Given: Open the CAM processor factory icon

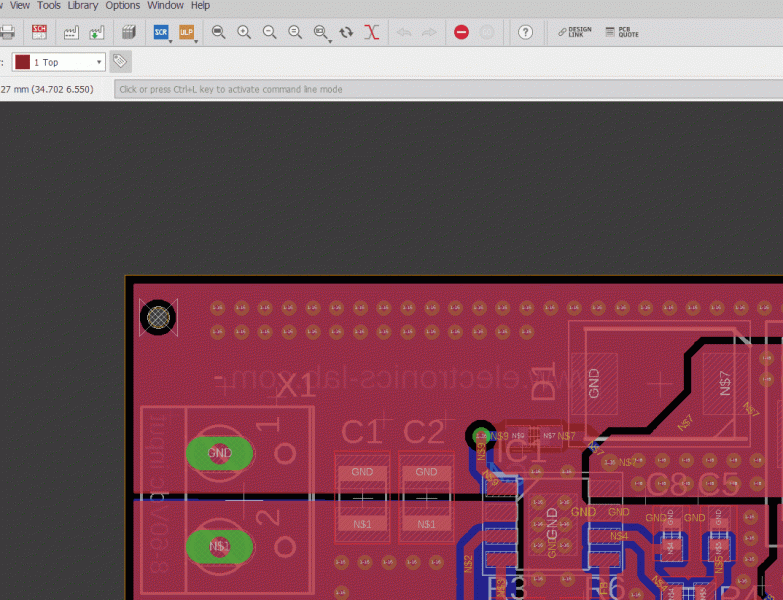Looking at the screenshot, I should (x=71, y=32).
